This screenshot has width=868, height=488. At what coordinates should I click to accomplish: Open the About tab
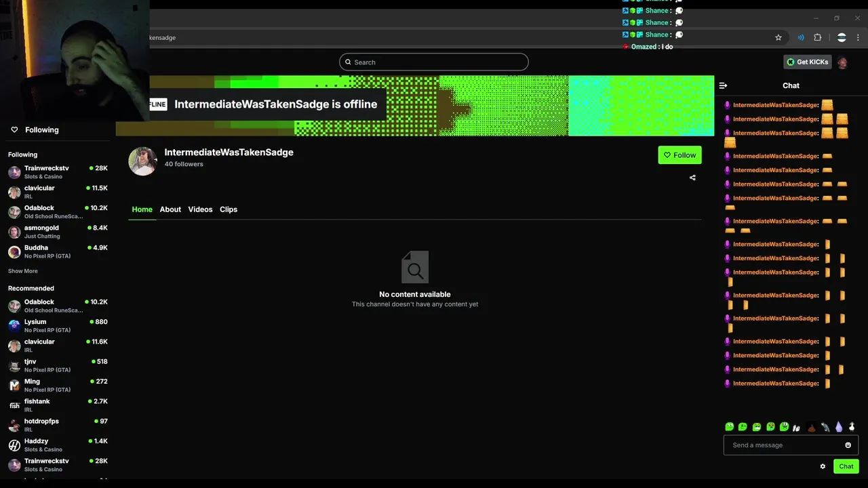170,209
